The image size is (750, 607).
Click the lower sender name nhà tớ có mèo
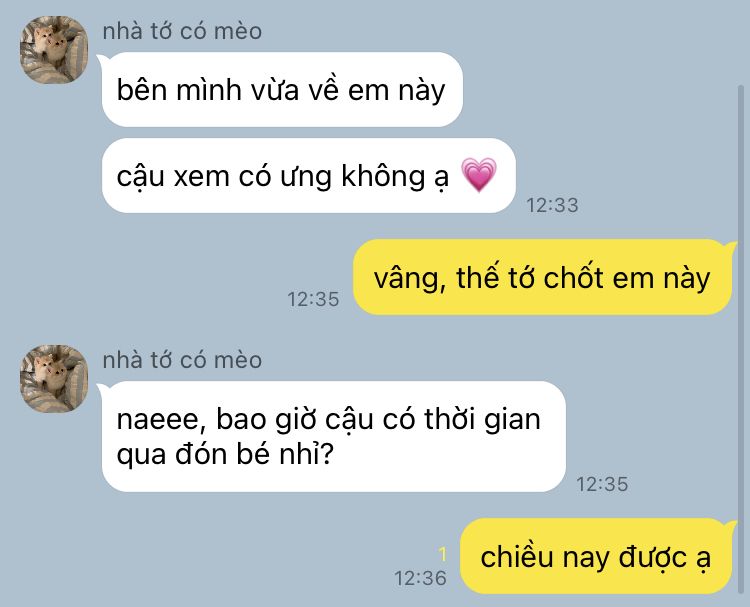pos(182,360)
